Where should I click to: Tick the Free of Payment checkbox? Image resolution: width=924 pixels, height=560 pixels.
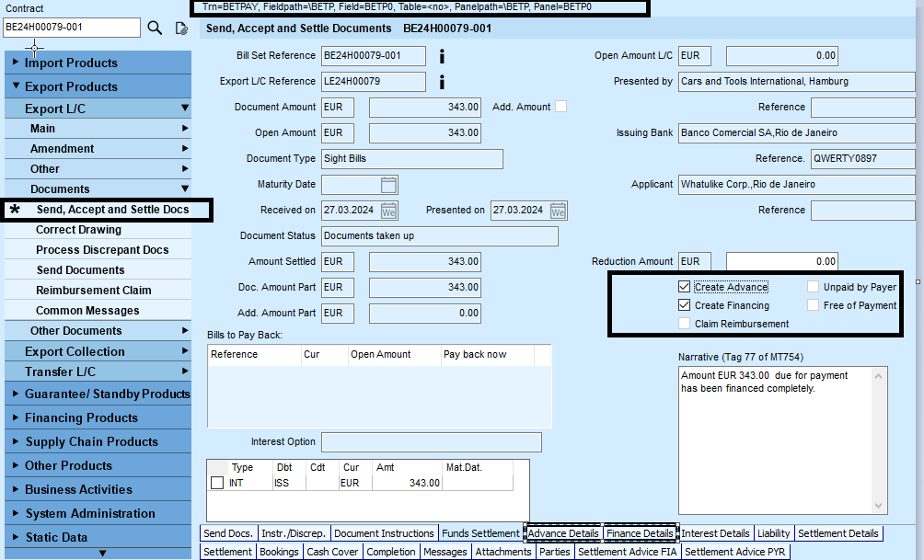click(814, 305)
